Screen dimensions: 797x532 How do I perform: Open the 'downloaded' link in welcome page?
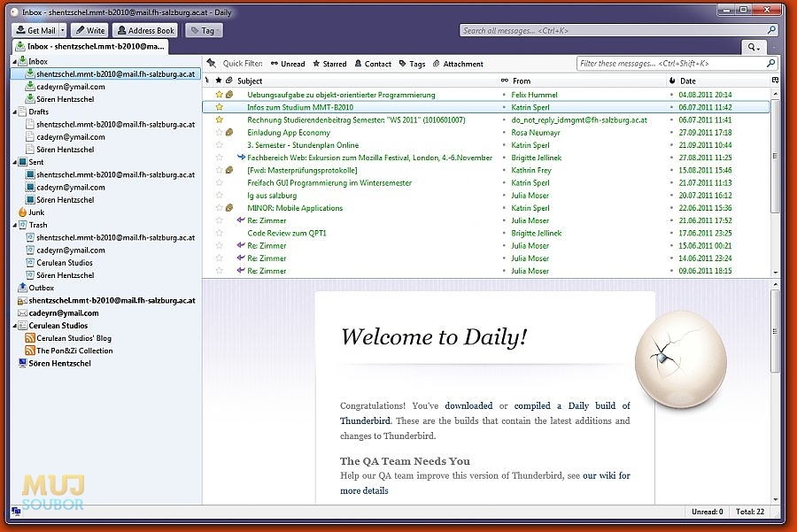click(468, 405)
